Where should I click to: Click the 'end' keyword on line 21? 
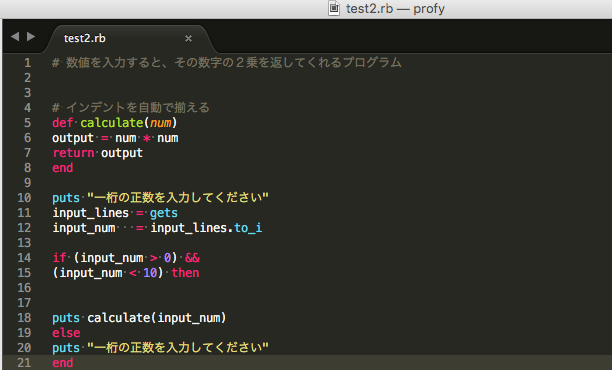point(62,363)
